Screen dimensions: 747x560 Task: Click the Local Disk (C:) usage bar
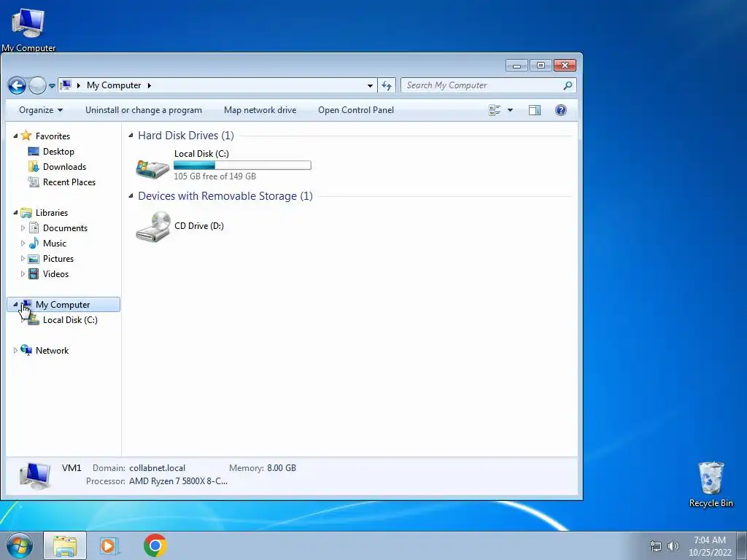click(242, 166)
